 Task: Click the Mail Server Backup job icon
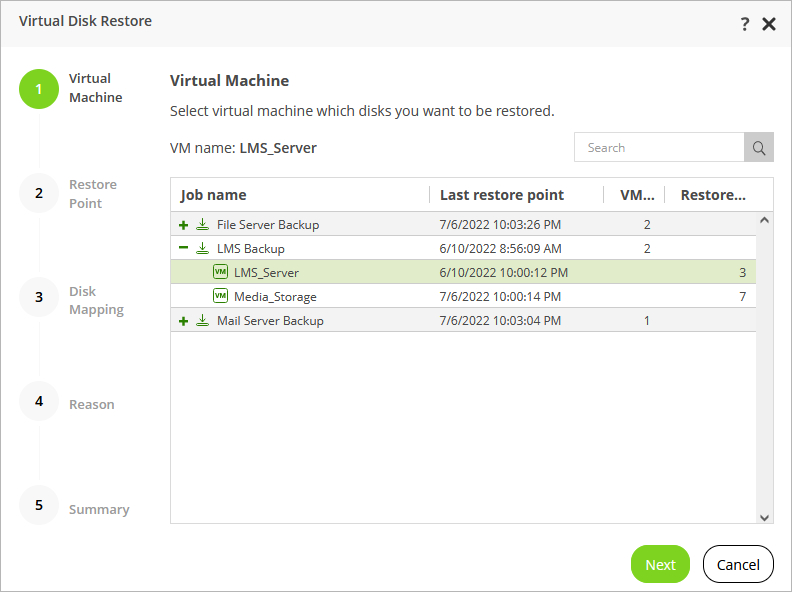tap(203, 321)
